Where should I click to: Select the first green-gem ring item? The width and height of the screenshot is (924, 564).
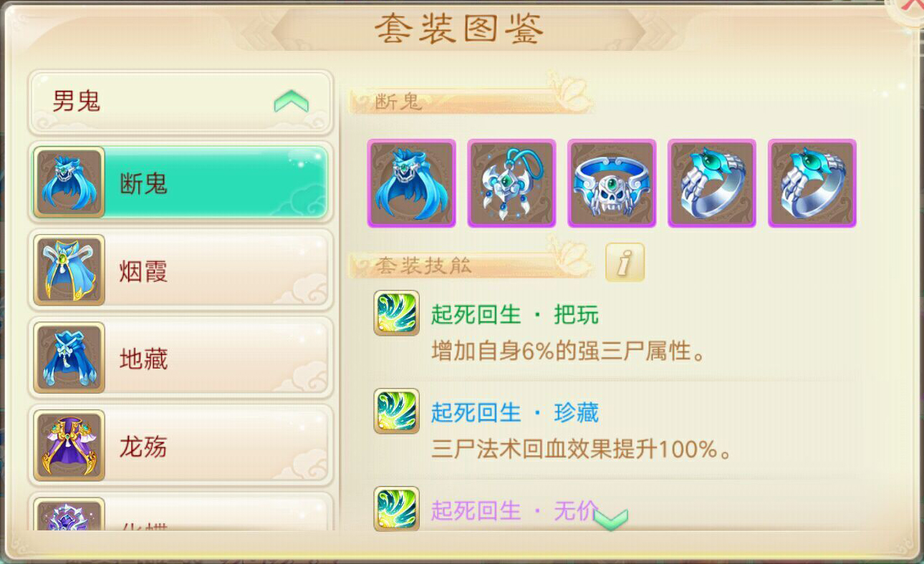pos(712,183)
